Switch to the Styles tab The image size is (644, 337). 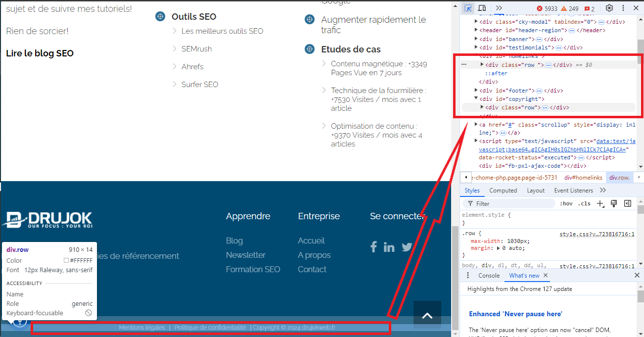(472, 191)
